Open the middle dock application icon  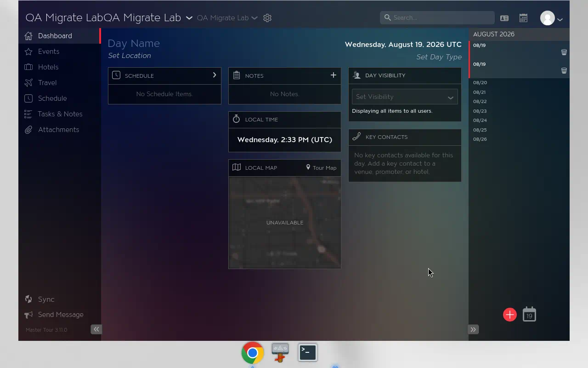click(280, 353)
